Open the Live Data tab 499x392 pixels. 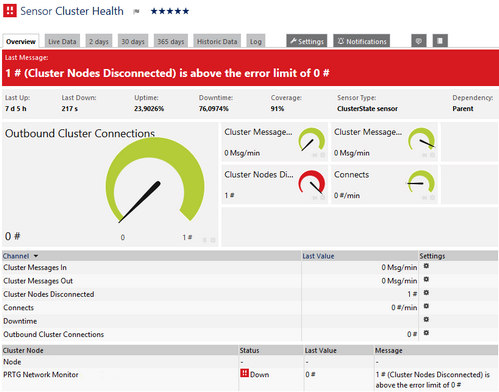(x=62, y=41)
